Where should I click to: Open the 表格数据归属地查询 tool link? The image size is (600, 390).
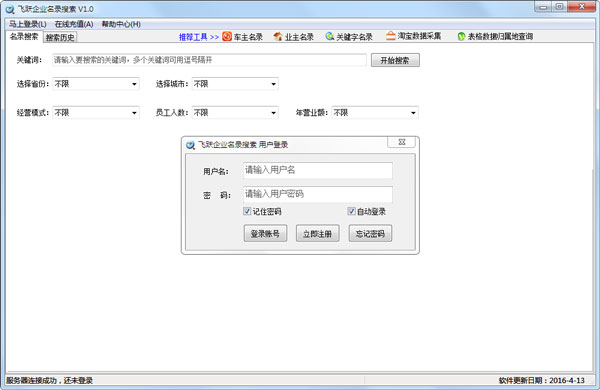pyautogui.click(x=500, y=36)
